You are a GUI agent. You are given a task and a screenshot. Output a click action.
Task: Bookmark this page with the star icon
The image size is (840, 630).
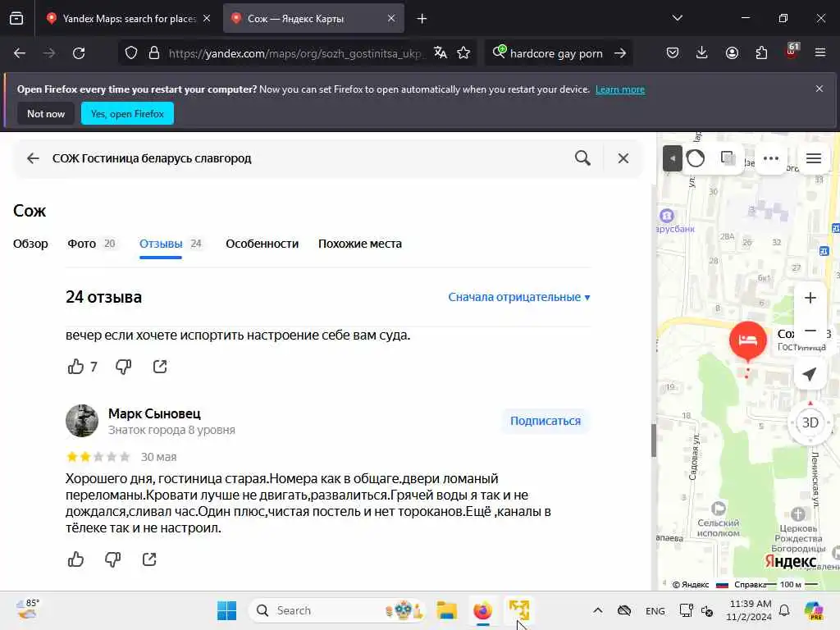tap(464, 53)
